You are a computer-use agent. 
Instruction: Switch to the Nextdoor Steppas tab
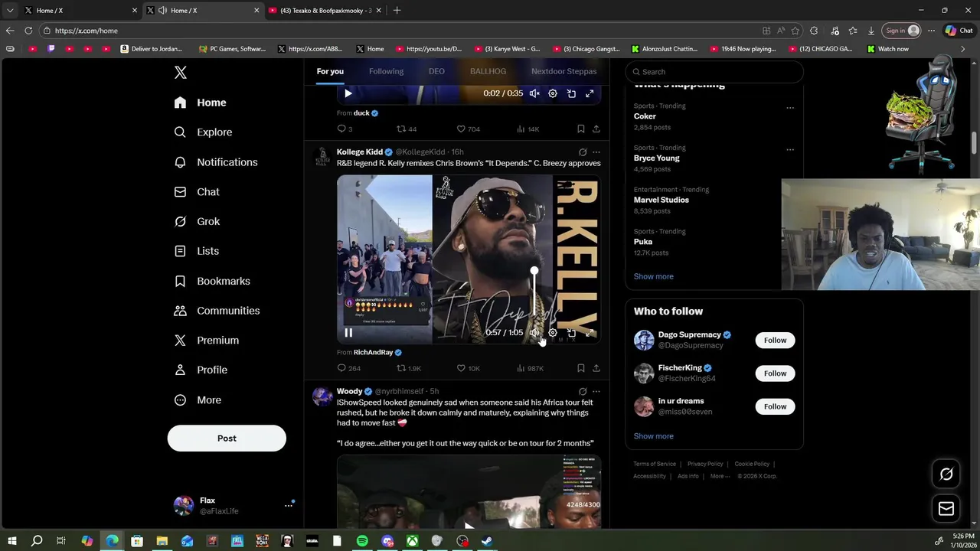pyautogui.click(x=563, y=71)
